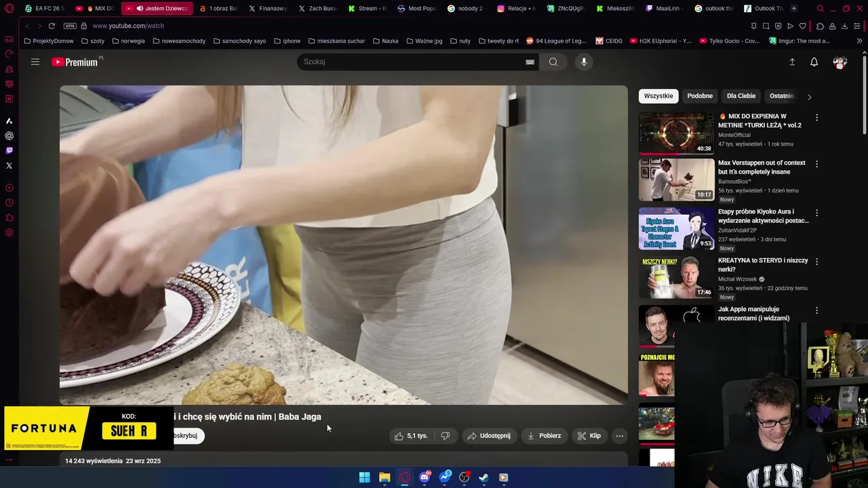Image resolution: width=868 pixels, height=488 pixels.
Task: Switch to the Outlook Th browser tab
Action: tap(763, 9)
